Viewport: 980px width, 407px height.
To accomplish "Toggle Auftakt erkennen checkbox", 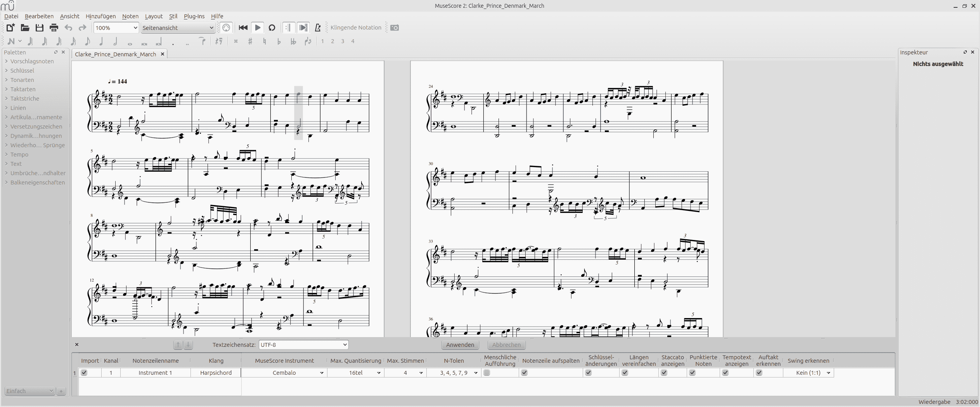I will coord(759,372).
